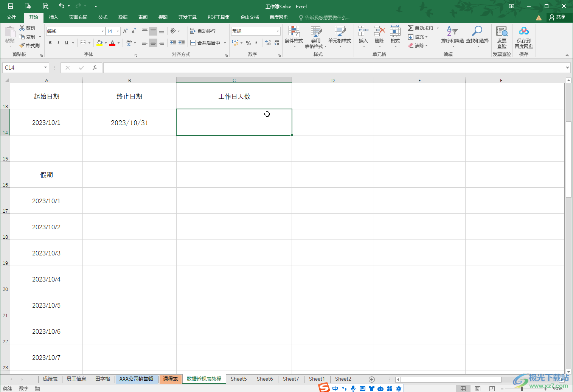Viewport: 573px width, 392px height.
Task: Switch to the Formulas (公式) tab
Action: click(x=103, y=17)
